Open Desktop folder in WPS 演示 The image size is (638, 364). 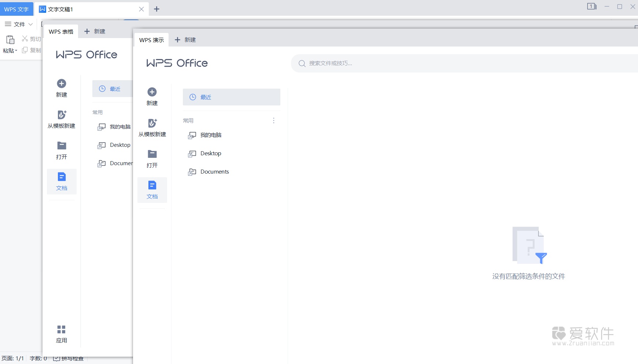click(211, 153)
